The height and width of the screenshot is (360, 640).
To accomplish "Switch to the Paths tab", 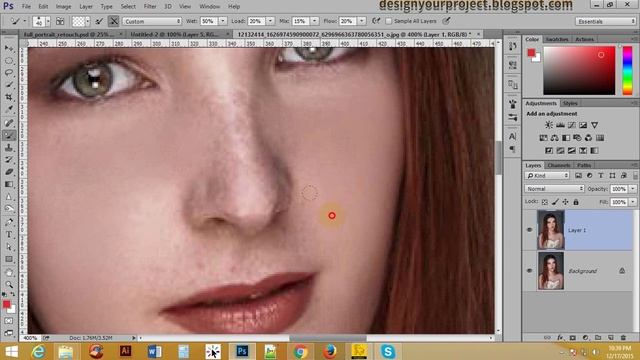I will click(x=584, y=165).
